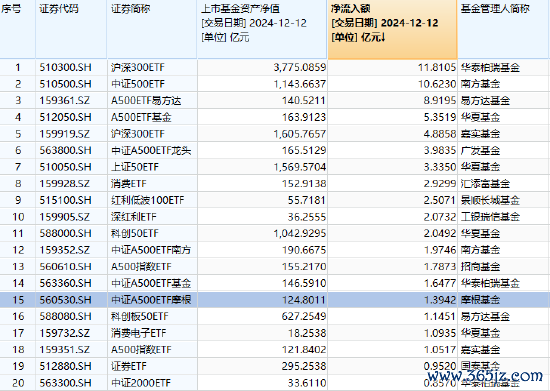Select the 红利低波100ETF entry
Screen dimensions: 550x391
(148, 200)
